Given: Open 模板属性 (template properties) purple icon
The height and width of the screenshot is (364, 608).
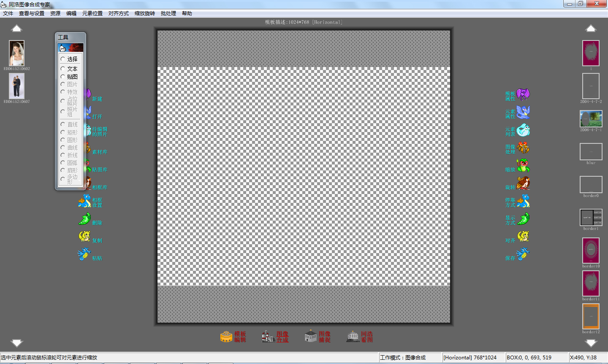Looking at the screenshot, I should [x=523, y=95].
